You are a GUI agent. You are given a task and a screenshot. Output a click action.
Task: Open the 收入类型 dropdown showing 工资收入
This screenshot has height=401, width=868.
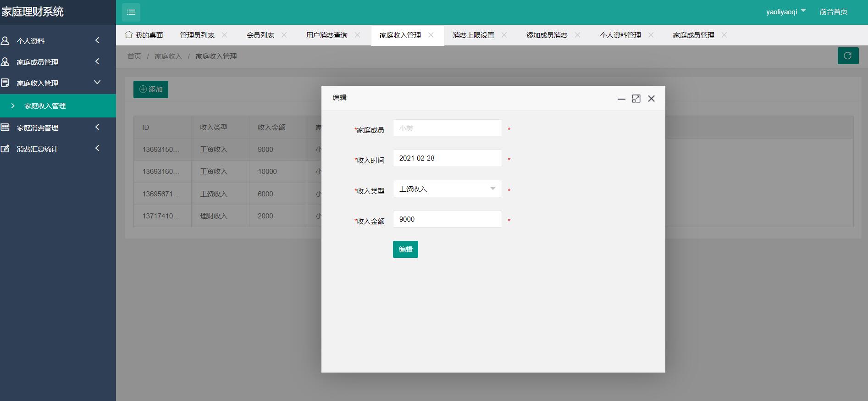(448, 189)
